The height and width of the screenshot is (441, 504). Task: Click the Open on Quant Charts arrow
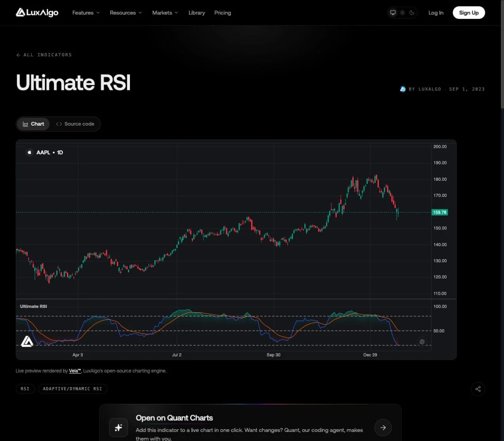tap(383, 428)
